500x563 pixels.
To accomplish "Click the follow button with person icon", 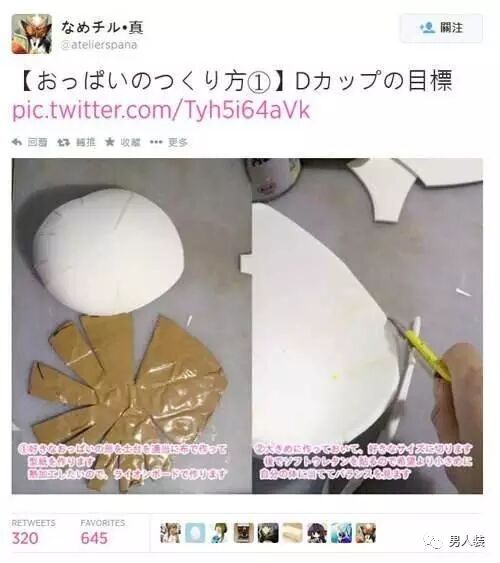I will (x=441, y=28).
